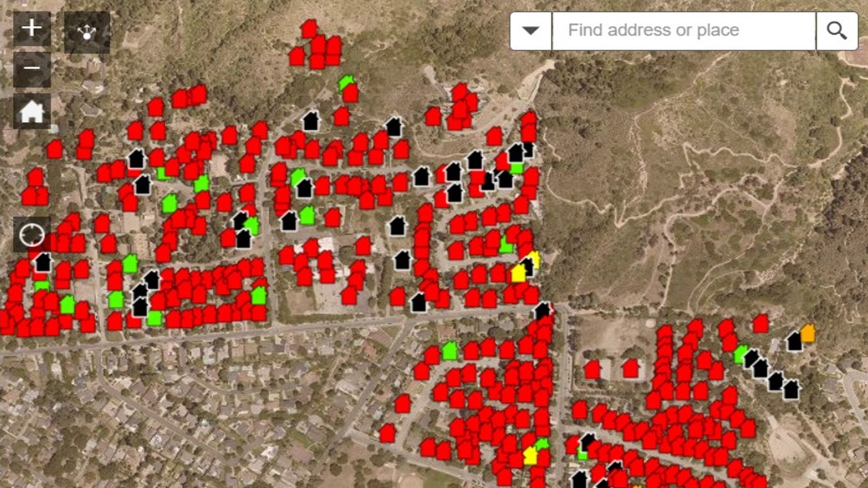The image size is (868, 488).
Task: Select the orange house marker
Action: coord(808,333)
